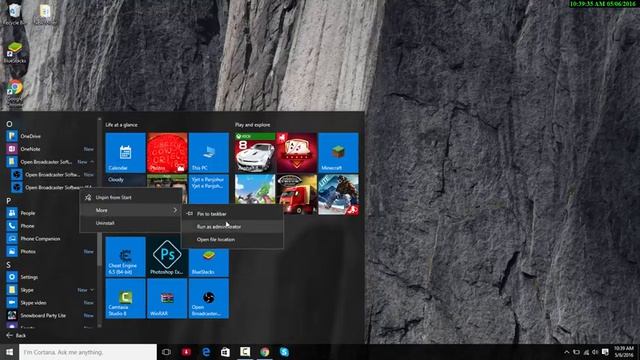Go Back in the Start menu
This screenshot has width=640, height=360.
[x=16, y=336]
